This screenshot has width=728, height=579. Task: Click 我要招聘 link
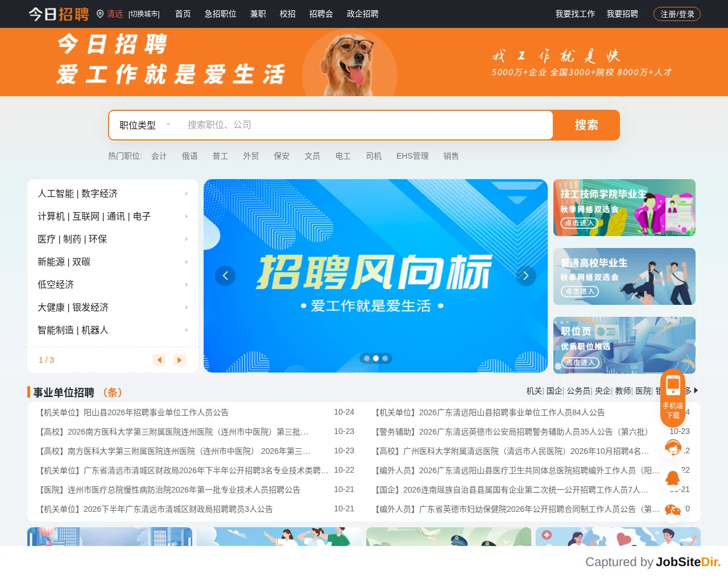click(x=622, y=14)
